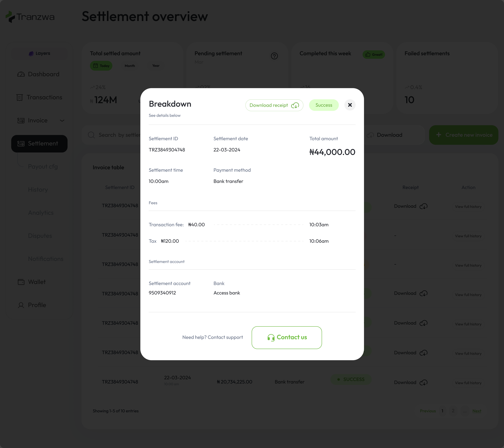504x448 pixels.
Task: Click the Success status badge
Action: pos(324,105)
